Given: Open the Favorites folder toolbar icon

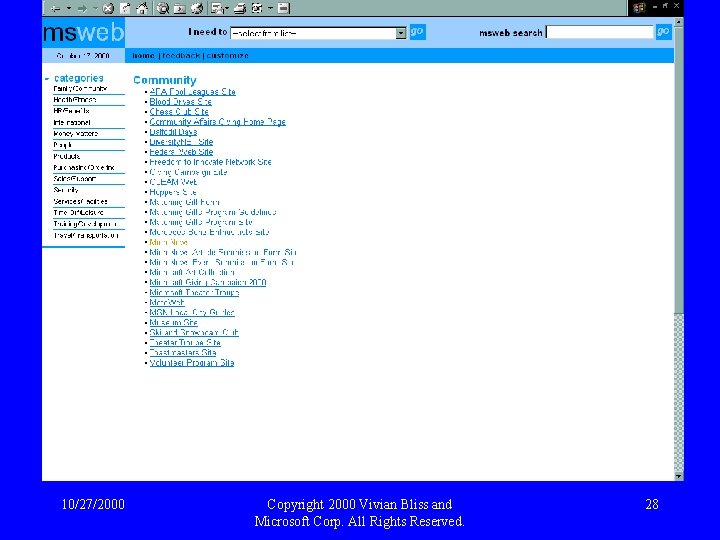Looking at the screenshot, I should pyautogui.click(x=180, y=8).
